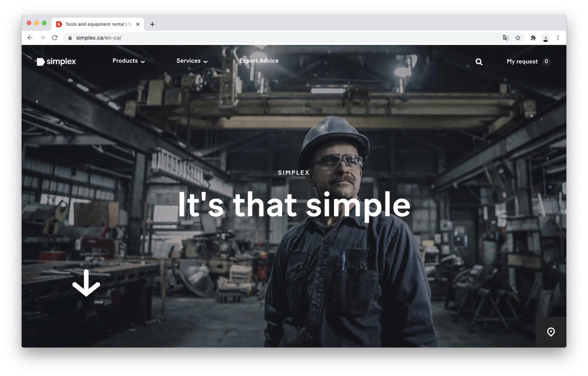Click the translate page icon in address bar

[505, 38]
